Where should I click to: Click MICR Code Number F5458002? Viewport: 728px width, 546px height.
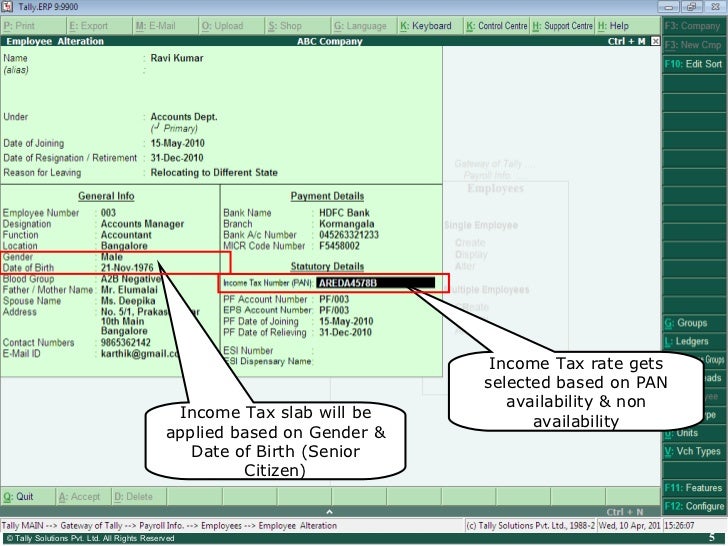point(339,246)
